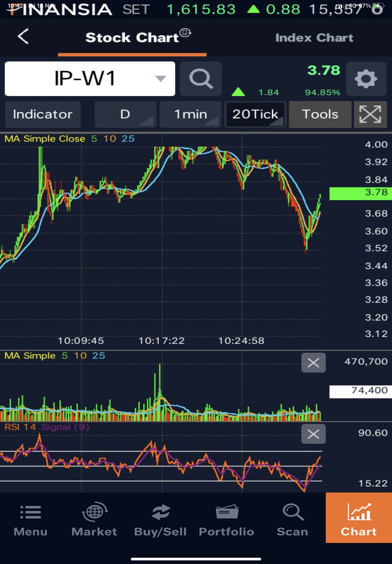Image resolution: width=392 pixels, height=564 pixels.
Task: Open chart settings with the gear icon
Action: 366,78
